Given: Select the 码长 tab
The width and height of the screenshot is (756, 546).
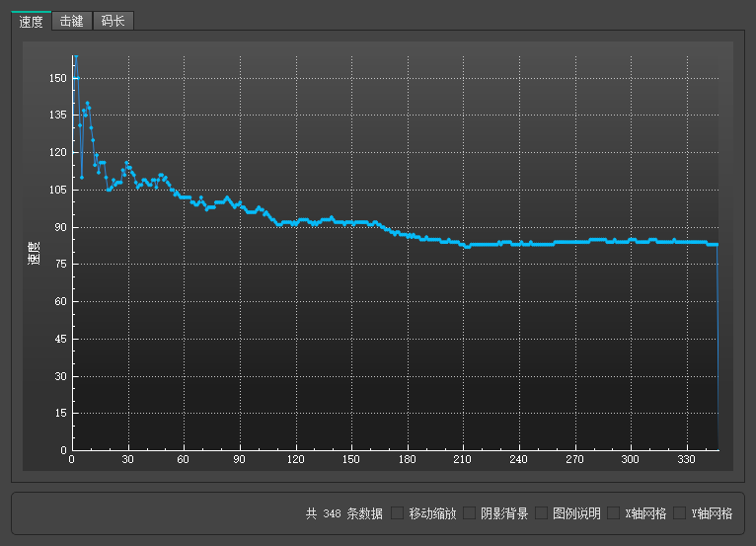Looking at the screenshot, I should (x=113, y=21).
